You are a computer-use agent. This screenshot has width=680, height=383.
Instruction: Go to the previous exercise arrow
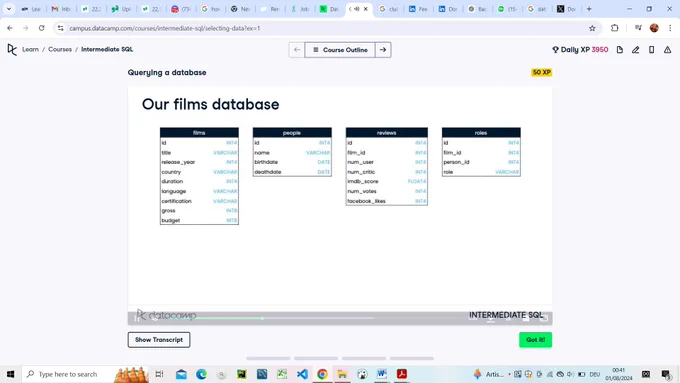click(x=297, y=50)
